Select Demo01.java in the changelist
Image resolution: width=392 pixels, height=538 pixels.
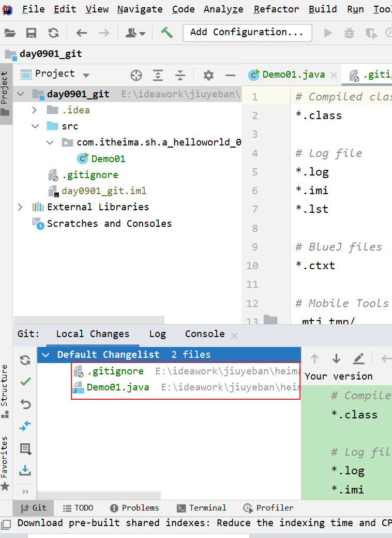tap(118, 387)
